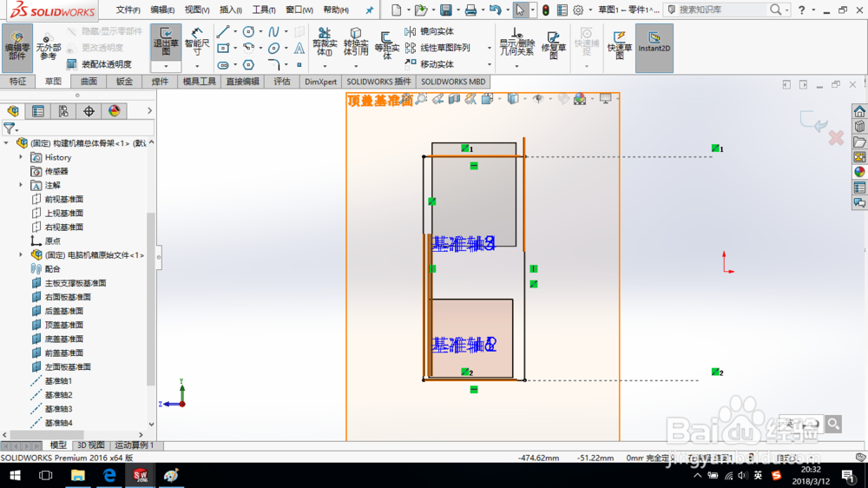
Task: Open the PropertyManager tab
Action: 38,111
